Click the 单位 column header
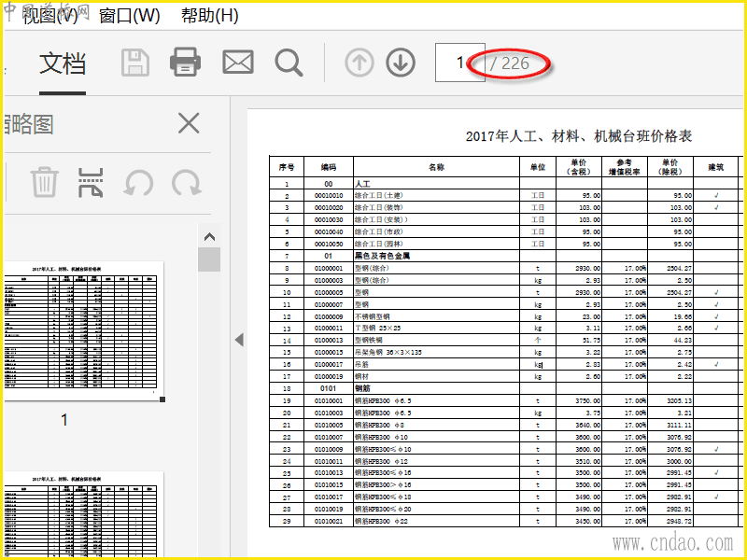Viewport: 747px width, 560px height. click(x=538, y=167)
